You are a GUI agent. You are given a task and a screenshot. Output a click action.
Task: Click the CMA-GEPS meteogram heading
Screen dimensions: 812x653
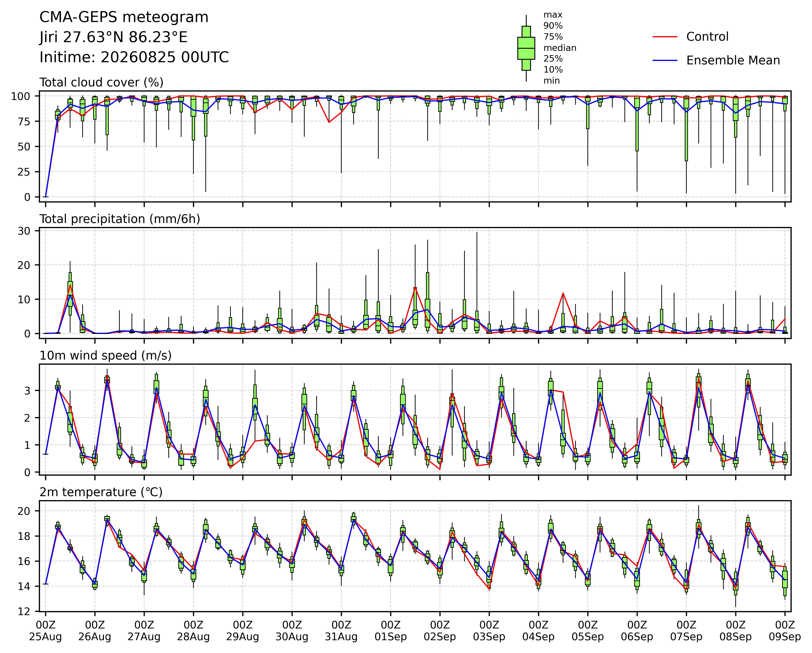(x=124, y=17)
